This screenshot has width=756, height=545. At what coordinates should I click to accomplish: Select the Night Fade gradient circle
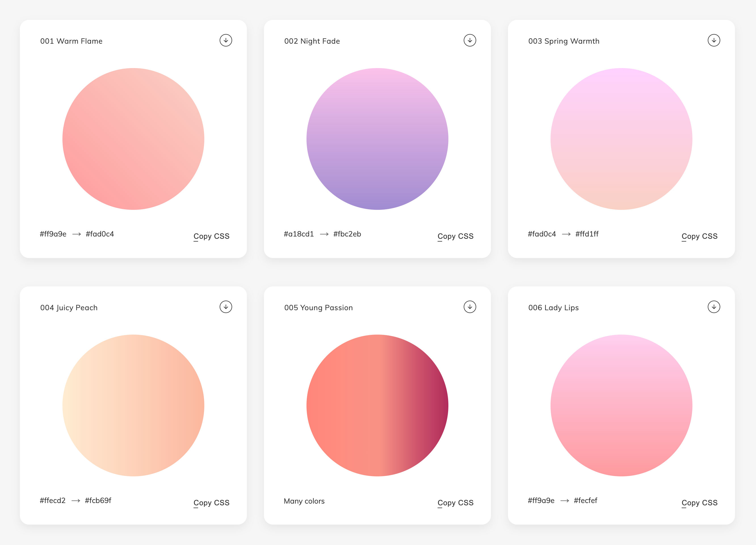point(378,139)
